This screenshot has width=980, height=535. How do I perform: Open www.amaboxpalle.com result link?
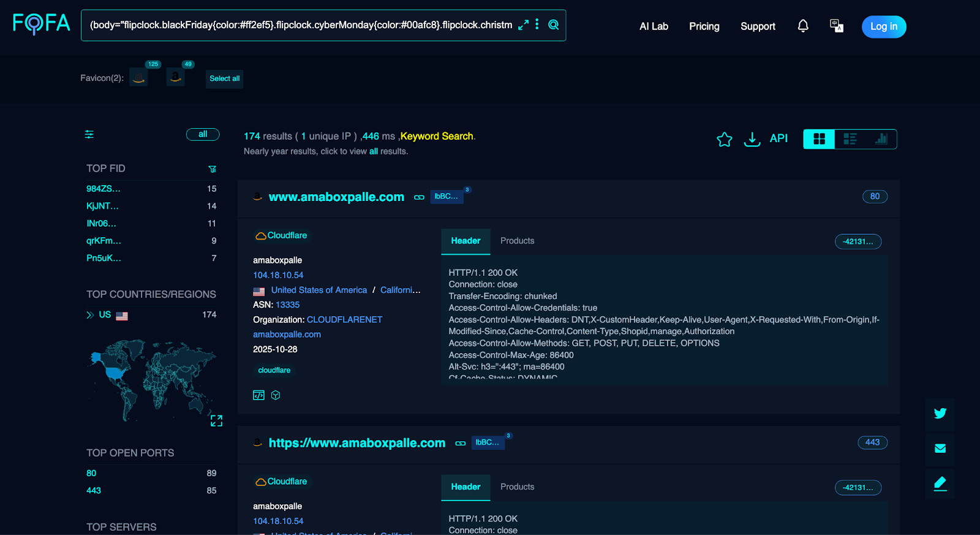tap(336, 197)
